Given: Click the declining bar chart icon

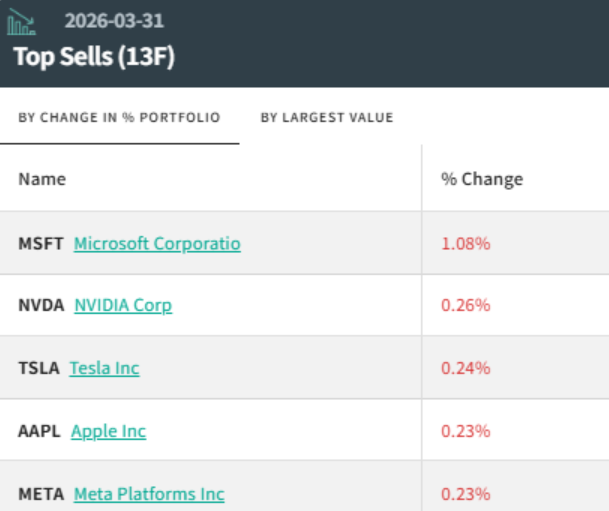Looking at the screenshot, I should [x=21, y=22].
